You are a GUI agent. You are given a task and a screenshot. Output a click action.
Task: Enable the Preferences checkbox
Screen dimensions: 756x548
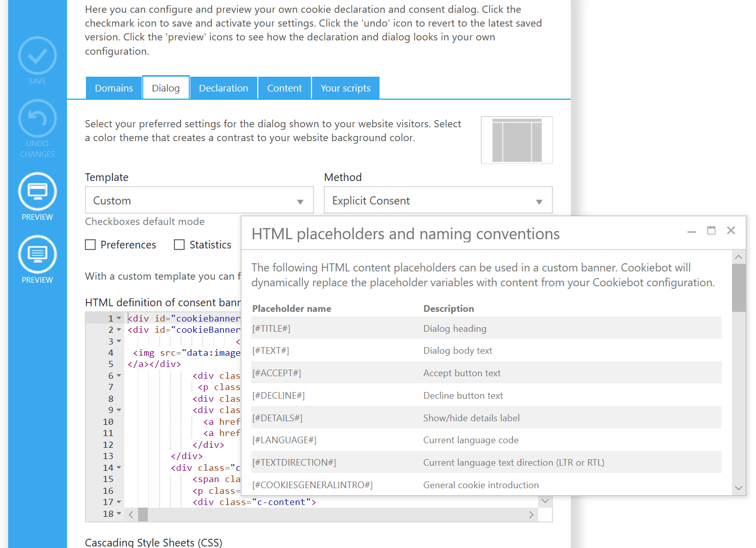point(90,244)
